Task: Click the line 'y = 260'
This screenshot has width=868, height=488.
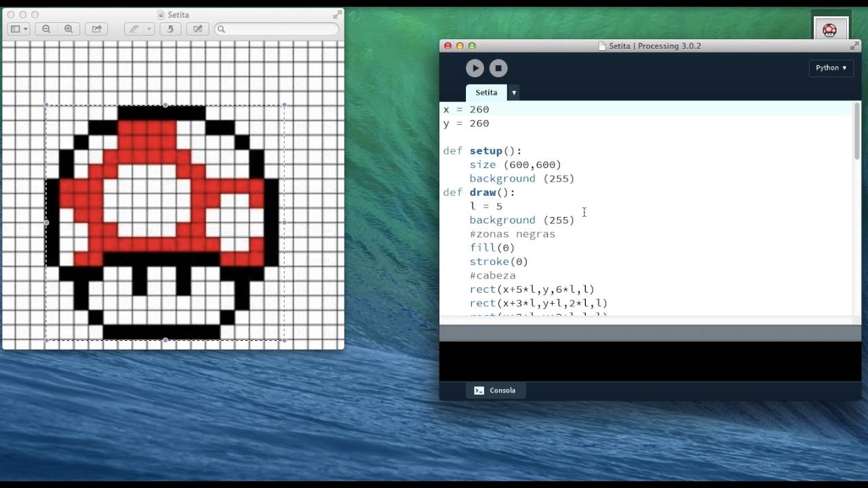Action: click(466, 123)
